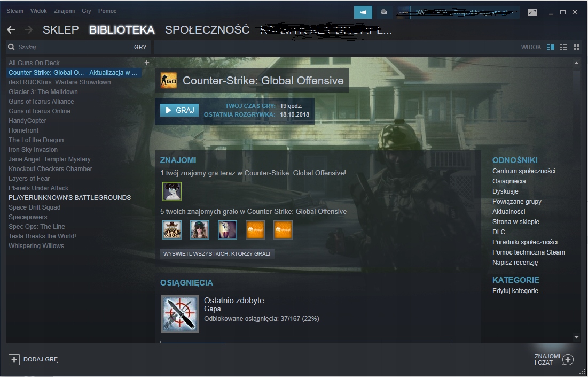Click the GRAJ play button
This screenshot has height=377, width=588.
coord(179,110)
